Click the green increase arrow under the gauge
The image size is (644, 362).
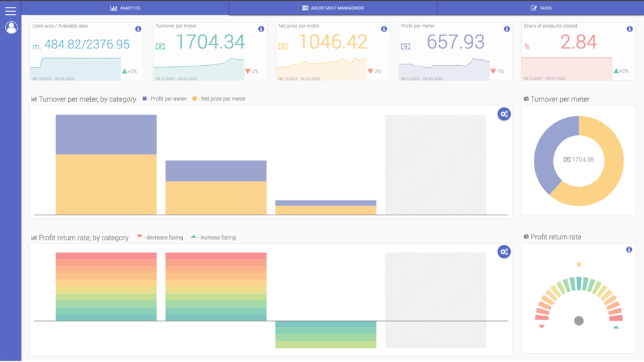[616, 327]
